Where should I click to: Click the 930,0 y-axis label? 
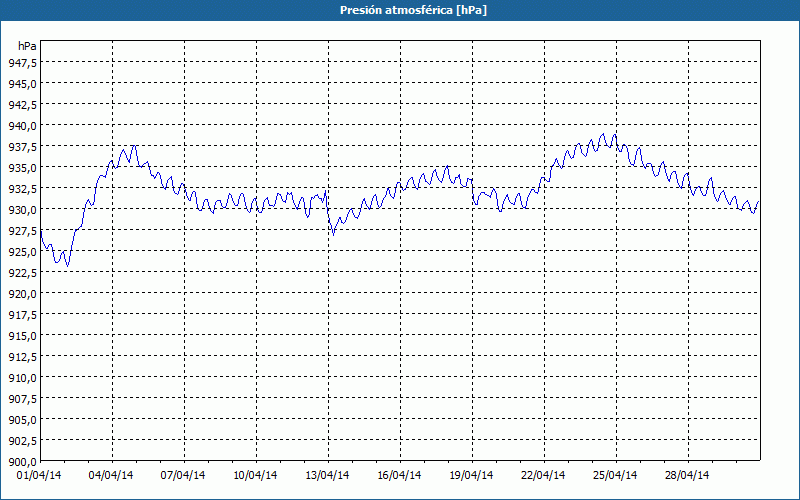tap(22, 210)
